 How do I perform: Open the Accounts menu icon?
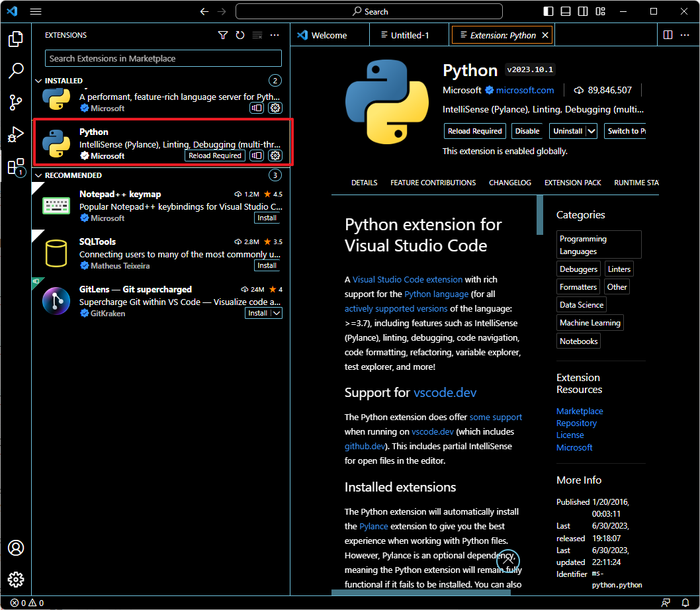tap(16, 548)
